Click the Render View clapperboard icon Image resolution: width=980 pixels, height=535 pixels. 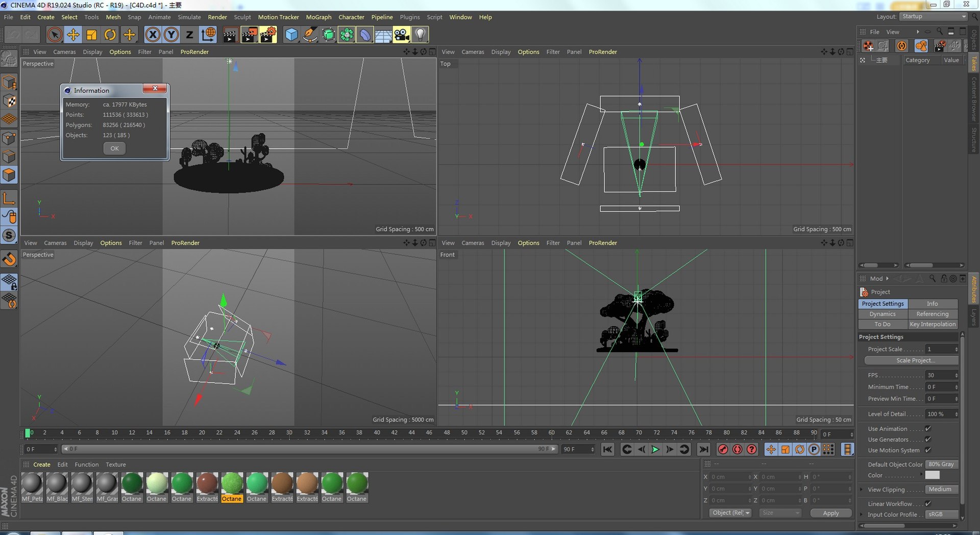pos(230,35)
